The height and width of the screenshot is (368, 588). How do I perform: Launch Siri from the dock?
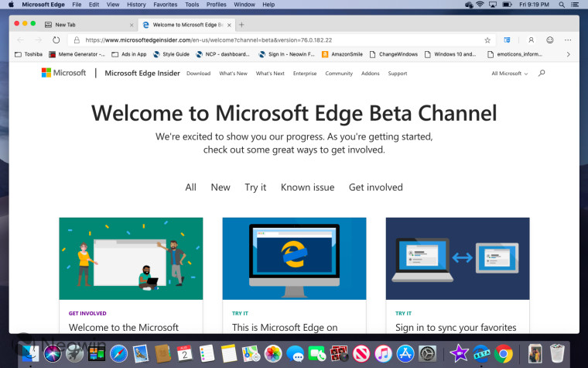coord(53,353)
